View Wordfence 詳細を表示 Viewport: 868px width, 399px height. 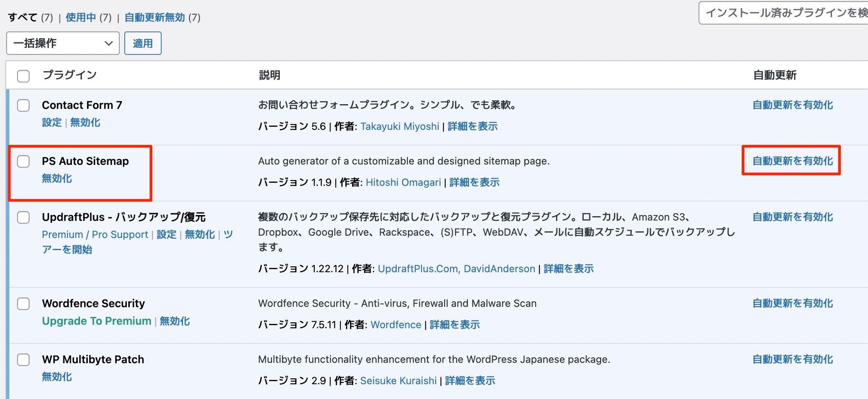(x=455, y=325)
